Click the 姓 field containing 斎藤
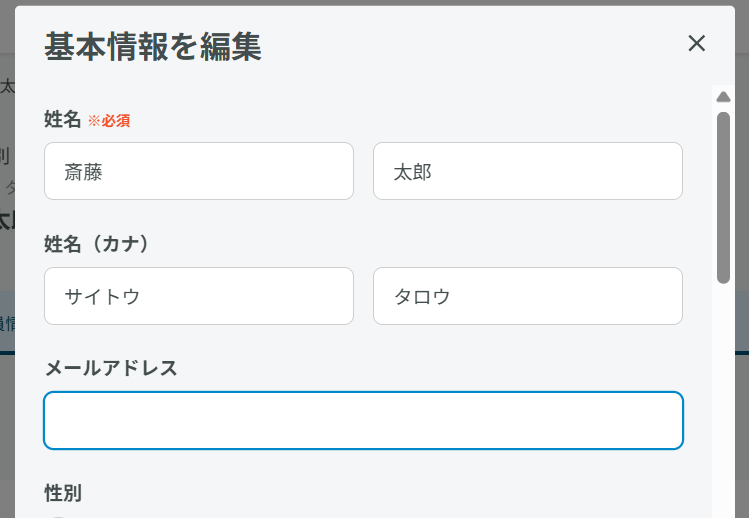 (x=198, y=171)
